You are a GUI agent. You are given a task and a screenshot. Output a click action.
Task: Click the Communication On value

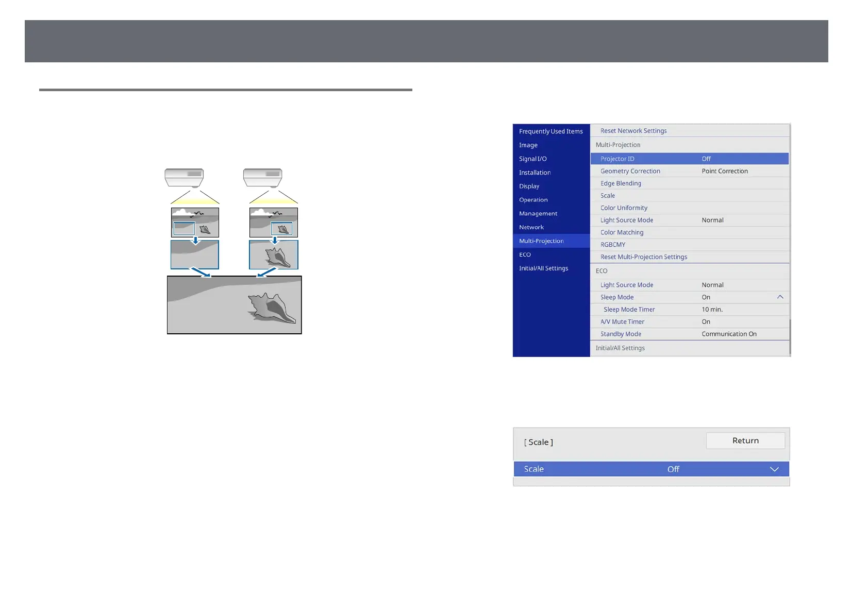(729, 334)
